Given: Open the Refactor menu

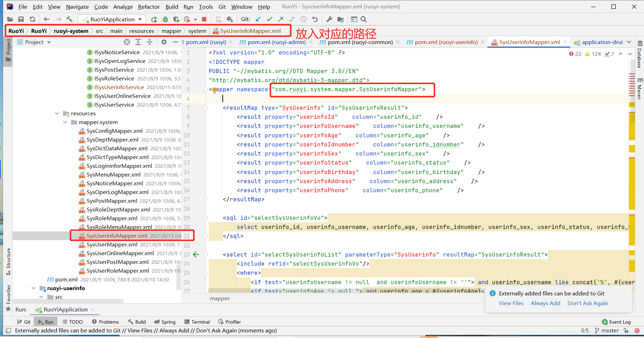Looking at the screenshot, I should point(149,7).
